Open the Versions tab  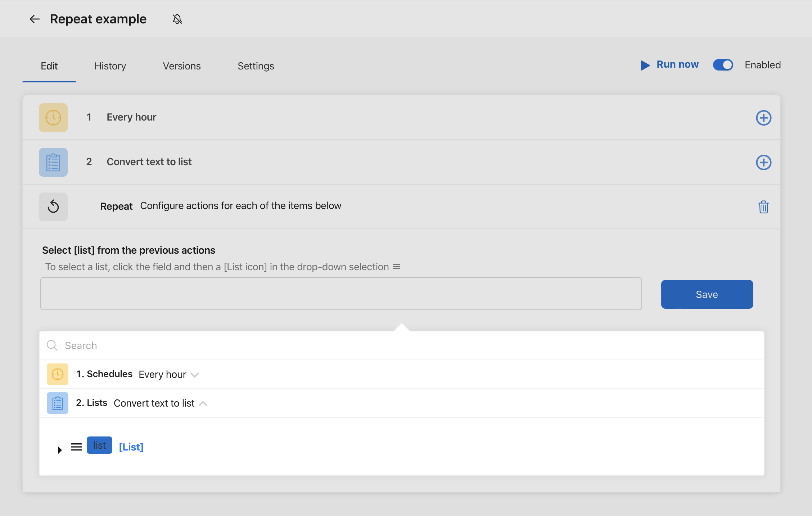click(x=181, y=66)
